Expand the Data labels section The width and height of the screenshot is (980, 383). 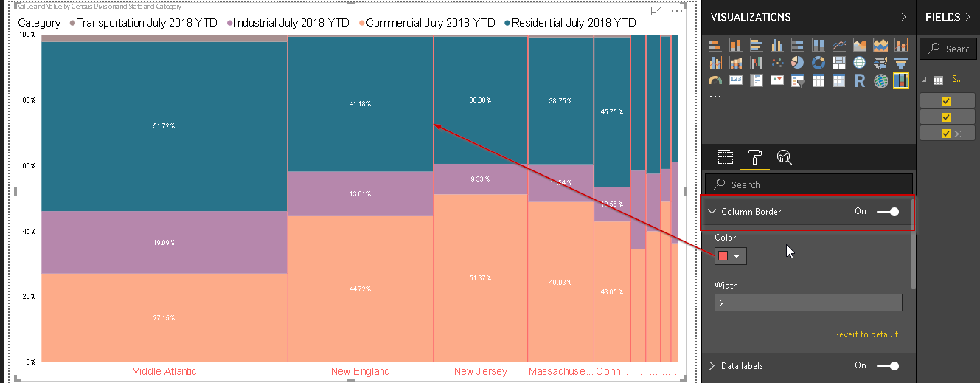click(x=712, y=366)
